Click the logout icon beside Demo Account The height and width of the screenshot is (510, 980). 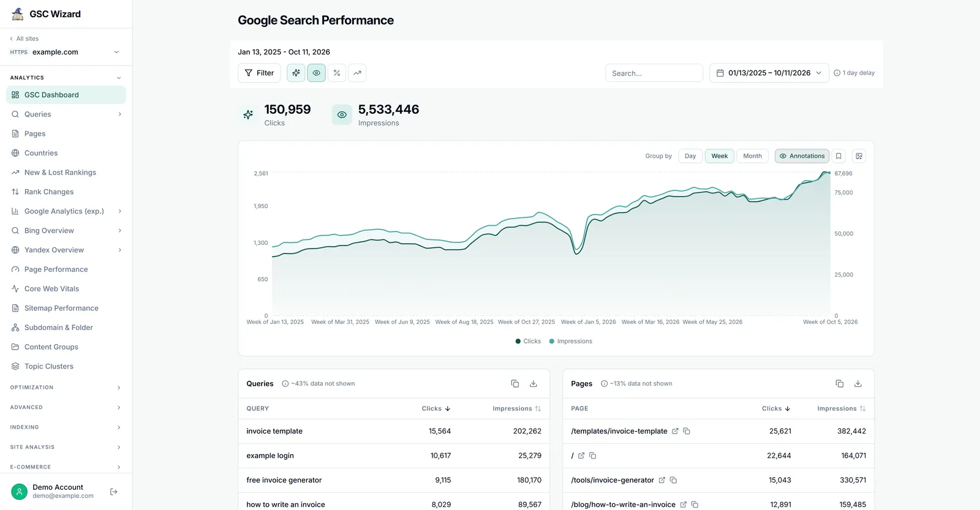(113, 492)
